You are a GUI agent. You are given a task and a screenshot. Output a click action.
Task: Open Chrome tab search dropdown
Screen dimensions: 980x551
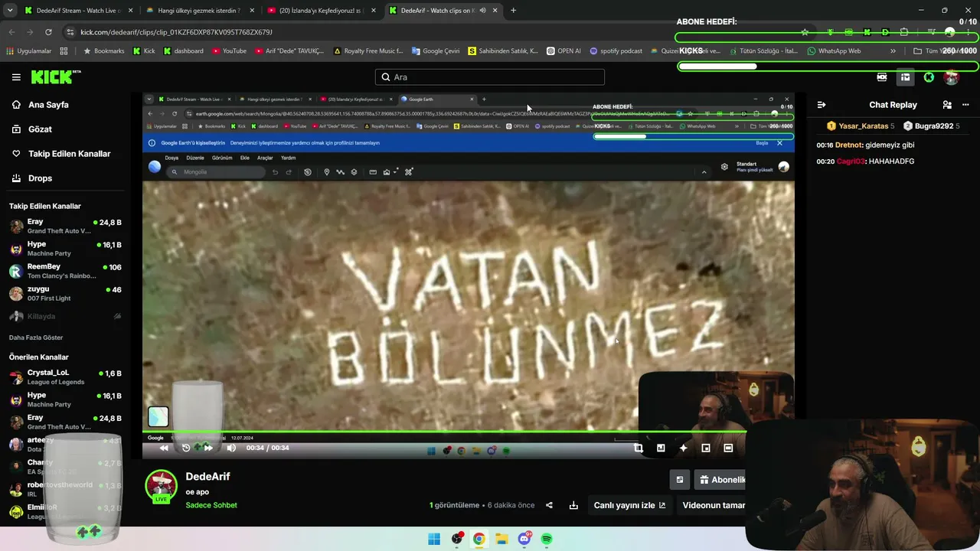coord(10,11)
